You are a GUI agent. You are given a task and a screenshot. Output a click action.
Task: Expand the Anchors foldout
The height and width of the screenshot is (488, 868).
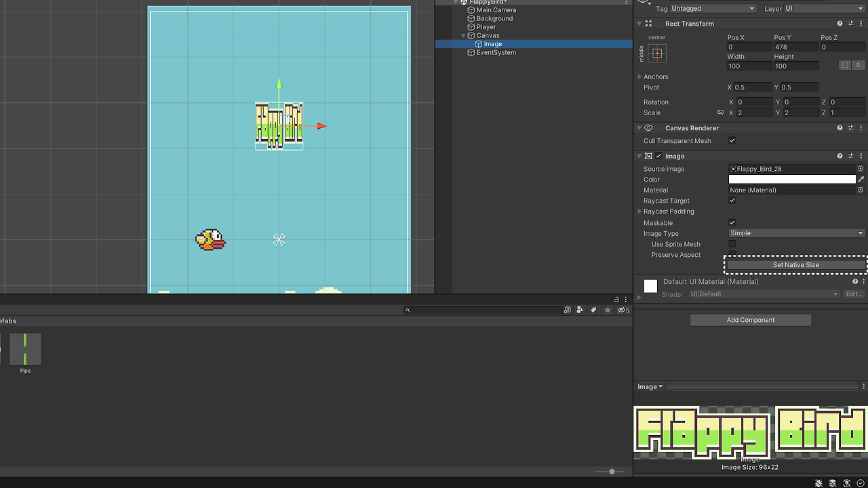click(x=639, y=77)
